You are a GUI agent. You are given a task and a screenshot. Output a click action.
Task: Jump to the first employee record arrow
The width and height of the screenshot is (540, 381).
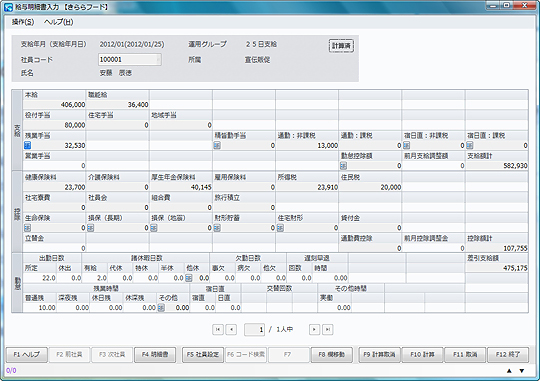pos(218,330)
